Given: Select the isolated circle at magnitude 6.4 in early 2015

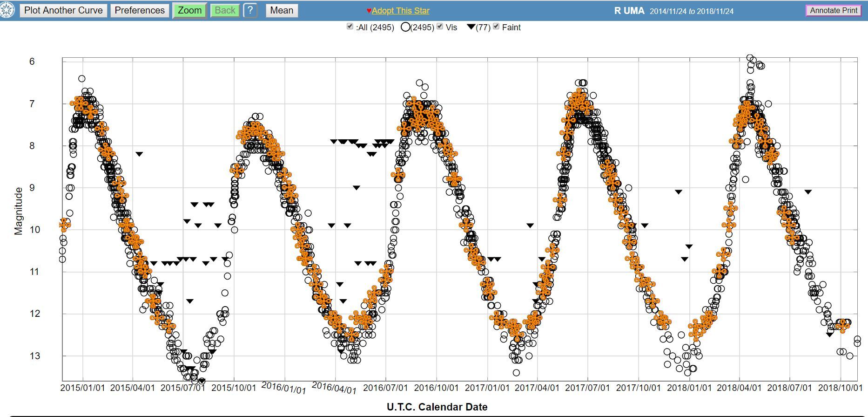Looking at the screenshot, I should (81, 79).
